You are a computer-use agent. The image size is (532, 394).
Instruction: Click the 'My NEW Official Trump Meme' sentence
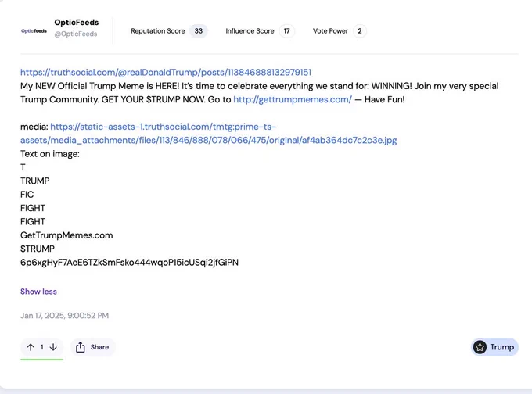click(260, 92)
